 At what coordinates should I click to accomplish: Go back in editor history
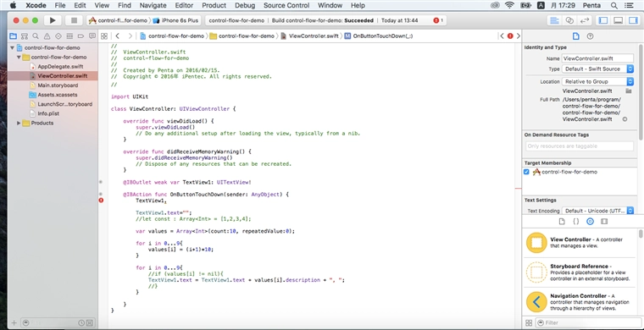click(118, 36)
